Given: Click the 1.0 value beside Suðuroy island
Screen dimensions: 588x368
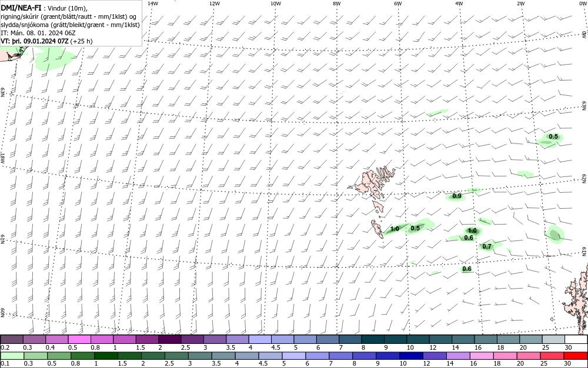Looking at the screenshot, I should click(395, 229).
